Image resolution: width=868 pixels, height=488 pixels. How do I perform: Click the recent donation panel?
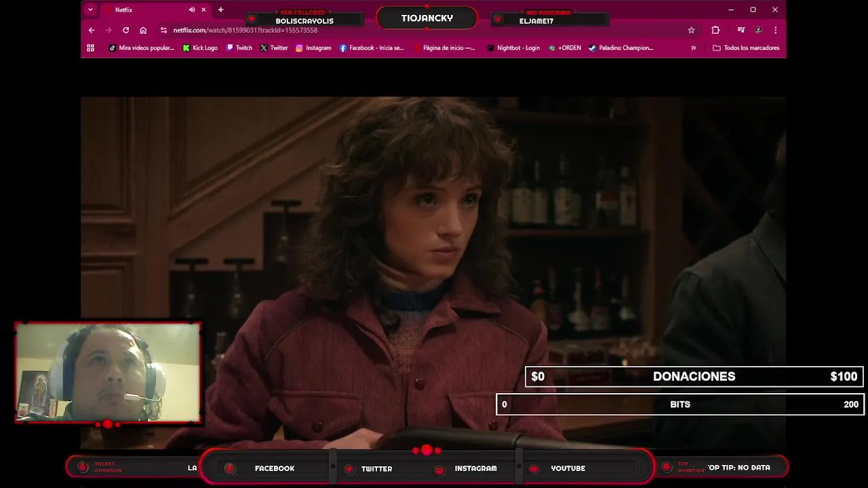pyautogui.click(x=134, y=467)
